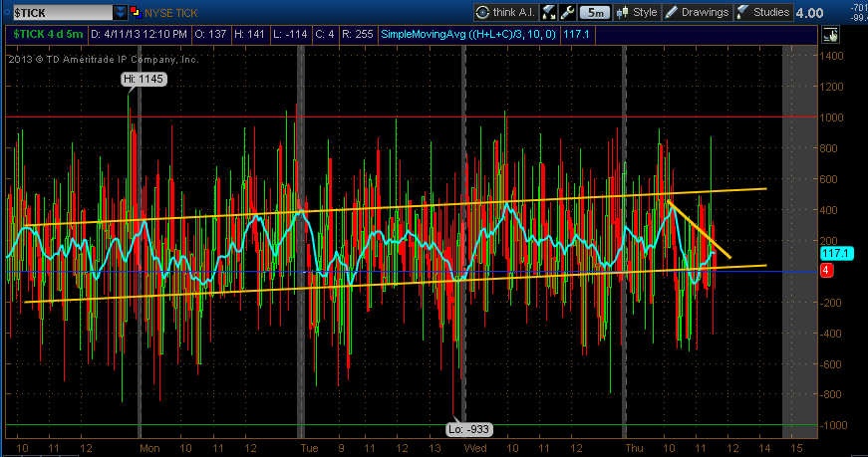Click the Hi: 1145 price bubble
The height and width of the screenshot is (457, 868).
coord(144,79)
